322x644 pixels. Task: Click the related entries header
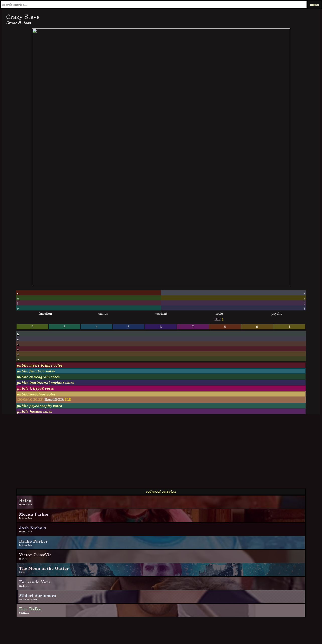coord(161,492)
